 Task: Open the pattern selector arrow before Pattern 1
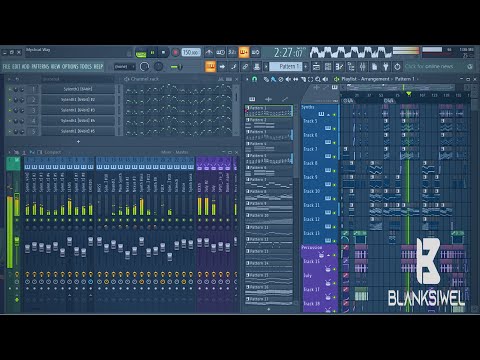coord(266,67)
